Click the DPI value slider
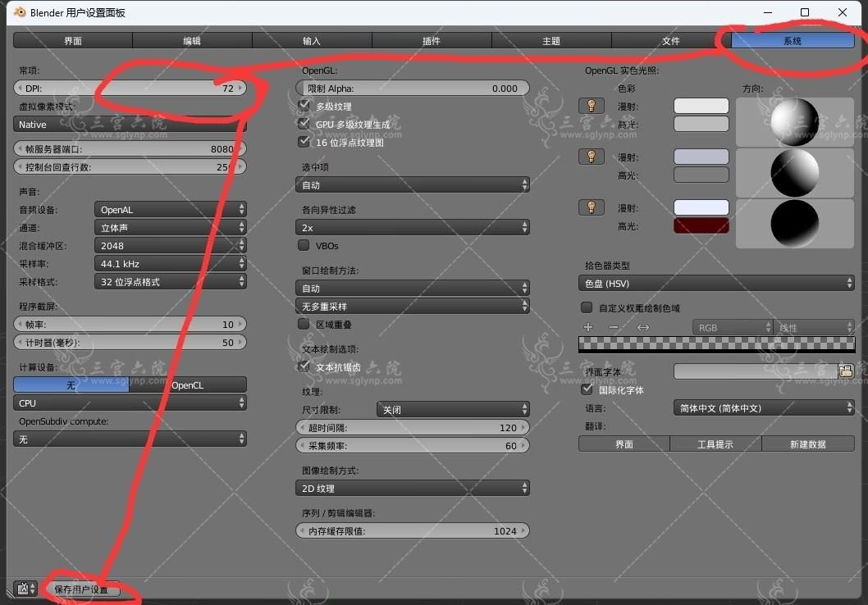The height and width of the screenshot is (605, 868). (130, 89)
